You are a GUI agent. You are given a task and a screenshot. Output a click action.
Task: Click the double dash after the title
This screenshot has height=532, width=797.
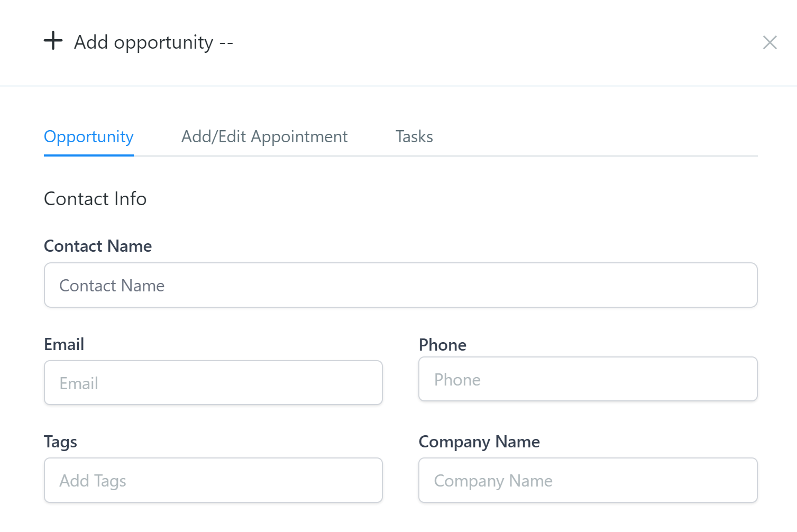coord(226,43)
